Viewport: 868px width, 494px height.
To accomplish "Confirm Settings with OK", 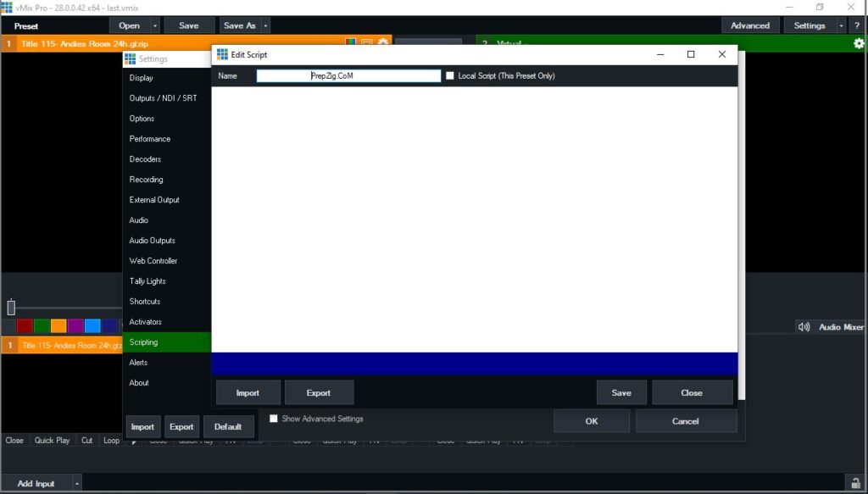I will [591, 421].
